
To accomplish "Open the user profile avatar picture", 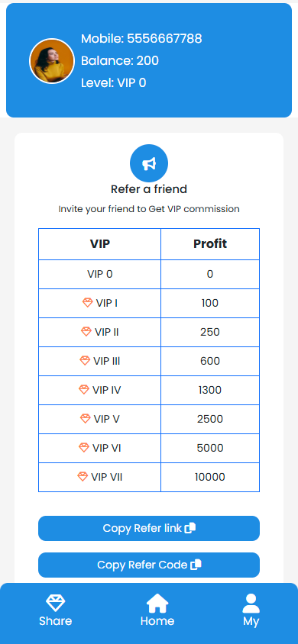I will tap(52, 61).
